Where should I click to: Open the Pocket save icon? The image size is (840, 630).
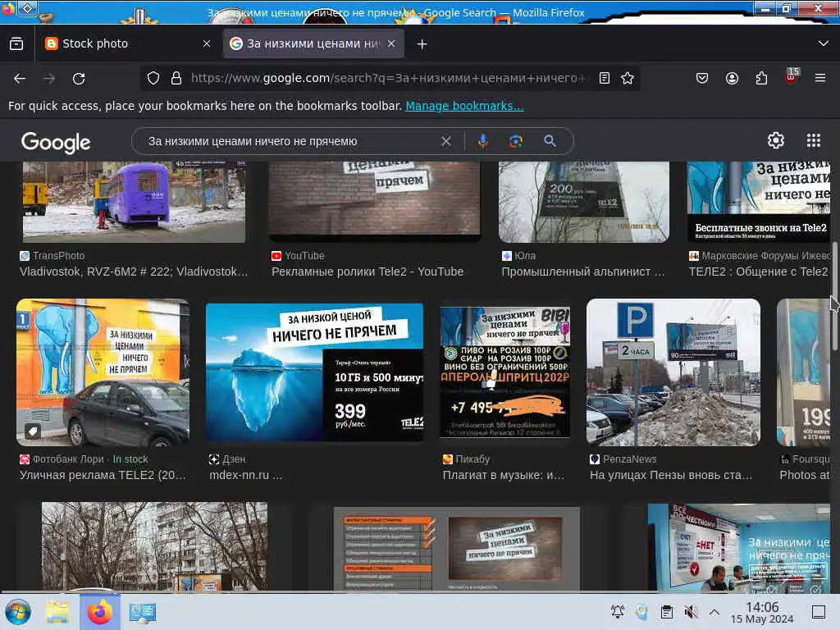[x=702, y=78]
